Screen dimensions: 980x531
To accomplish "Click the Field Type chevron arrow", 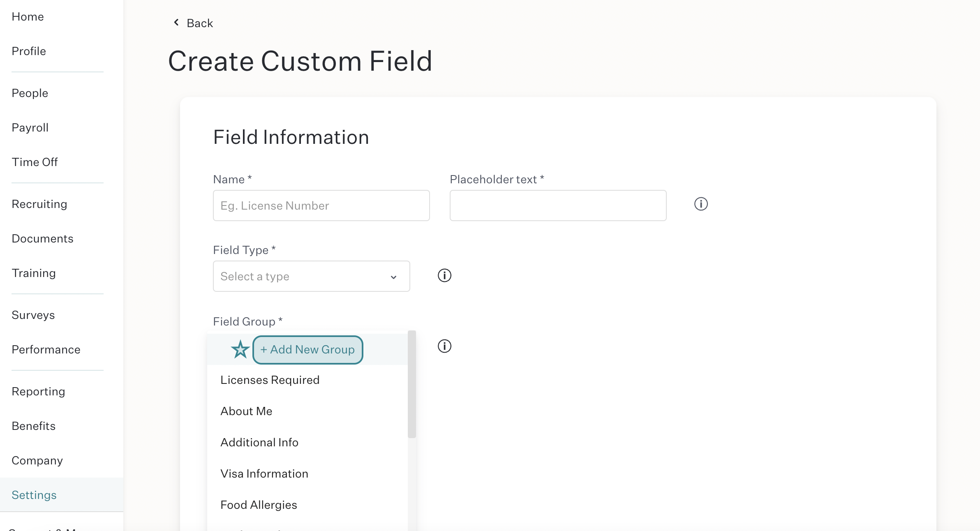I will point(393,277).
